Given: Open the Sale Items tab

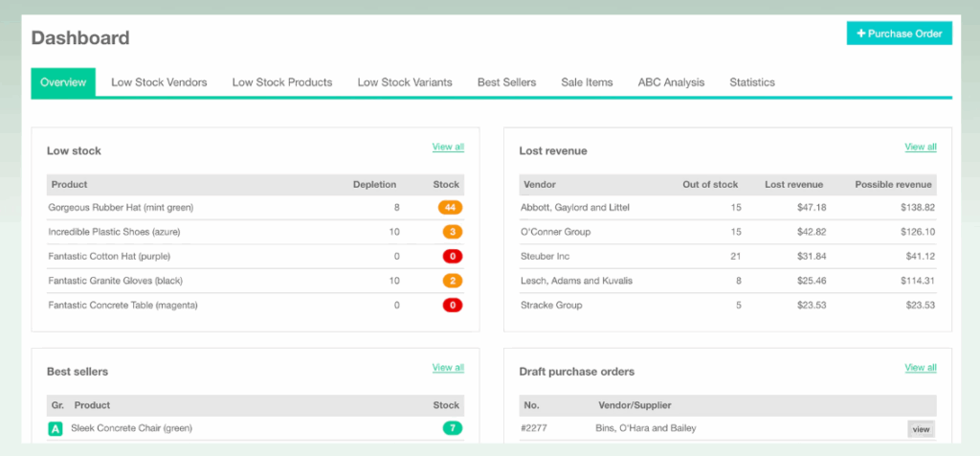Looking at the screenshot, I should [587, 82].
